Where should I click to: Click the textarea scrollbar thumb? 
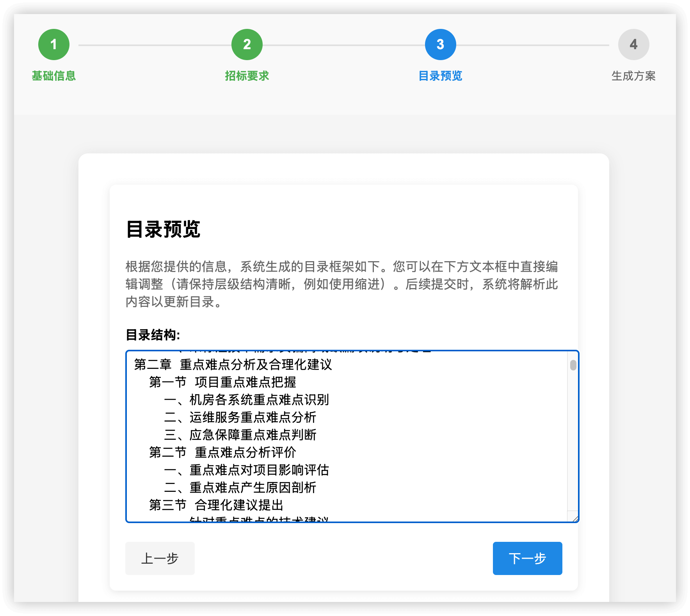[x=573, y=365]
